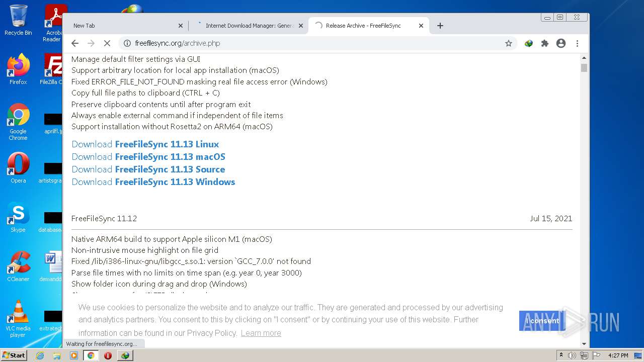Click the Copy full file paths line
This screenshot has height=362, width=644.
145,93
